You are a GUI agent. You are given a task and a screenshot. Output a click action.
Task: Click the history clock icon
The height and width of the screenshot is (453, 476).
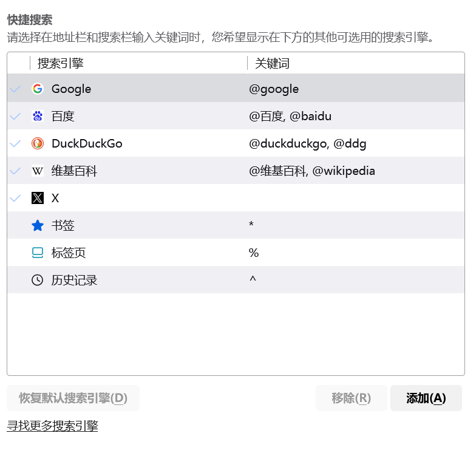[38, 280]
